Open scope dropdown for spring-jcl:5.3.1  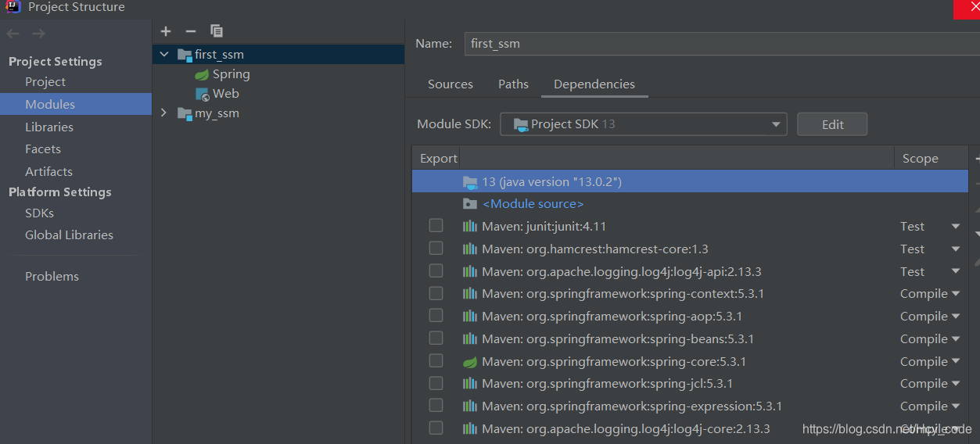(955, 384)
